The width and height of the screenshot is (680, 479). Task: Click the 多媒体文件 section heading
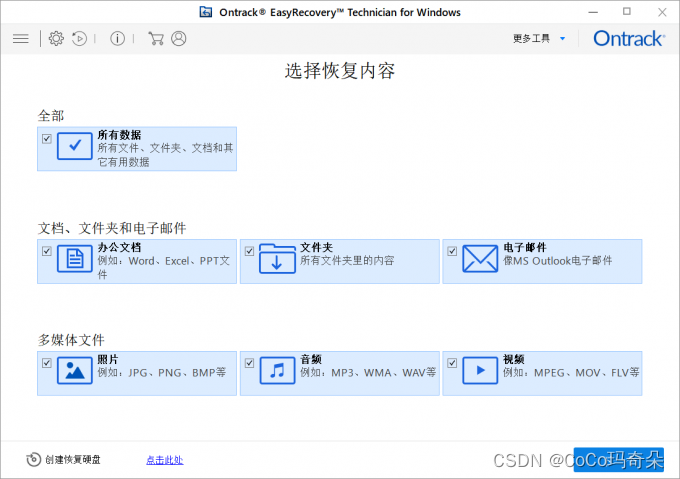click(x=71, y=340)
